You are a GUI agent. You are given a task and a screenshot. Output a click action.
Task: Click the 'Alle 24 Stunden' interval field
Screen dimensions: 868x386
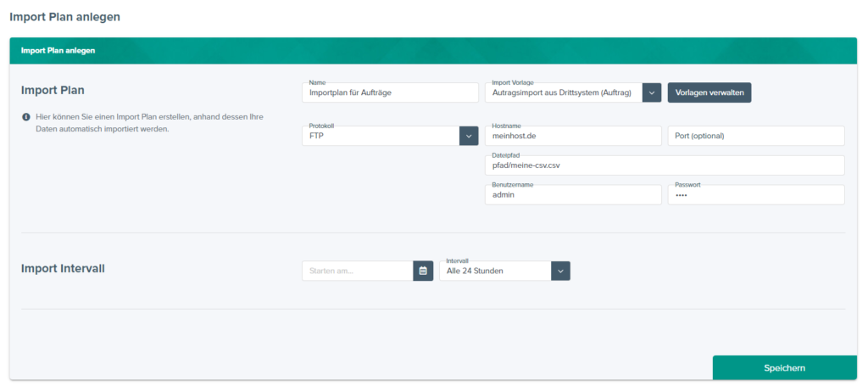coord(494,271)
